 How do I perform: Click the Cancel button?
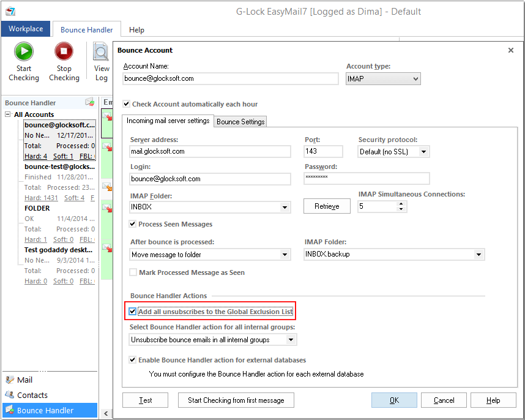[444, 400]
